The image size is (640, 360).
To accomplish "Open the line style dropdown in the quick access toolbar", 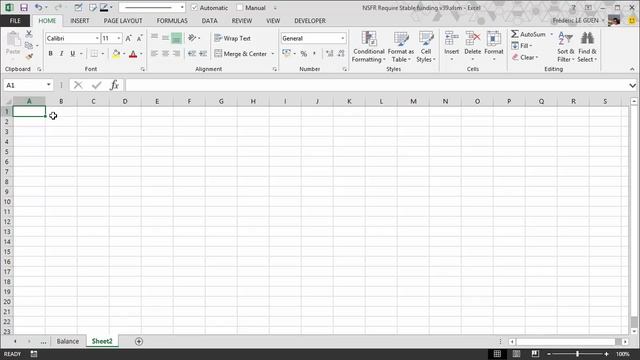I will [x=182, y=8].
